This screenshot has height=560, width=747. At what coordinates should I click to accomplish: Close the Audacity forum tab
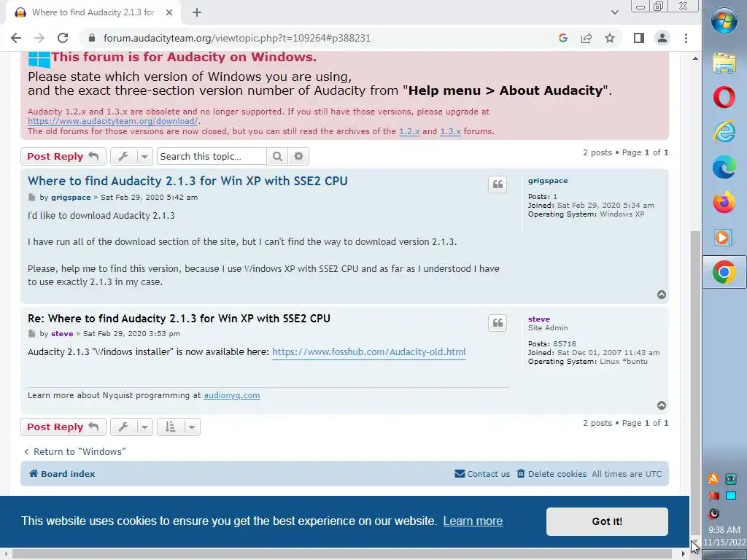coord(169,12)
